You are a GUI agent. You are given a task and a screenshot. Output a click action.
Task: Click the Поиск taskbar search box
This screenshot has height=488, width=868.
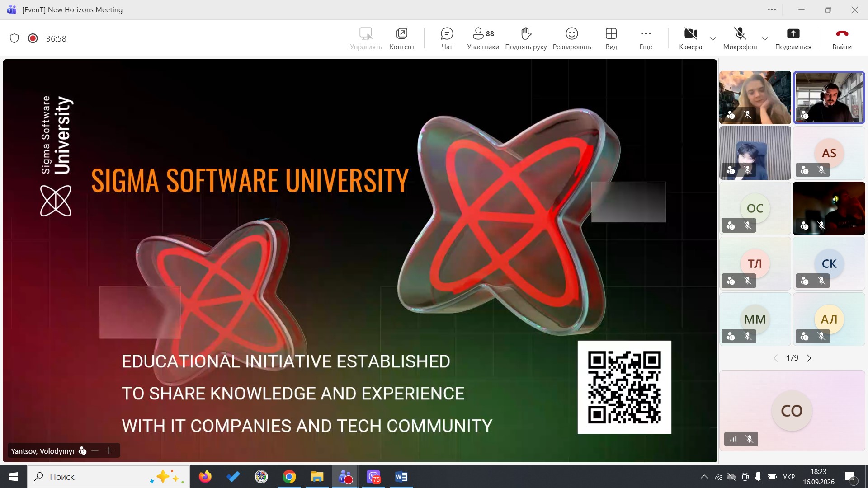pos(108,477)
